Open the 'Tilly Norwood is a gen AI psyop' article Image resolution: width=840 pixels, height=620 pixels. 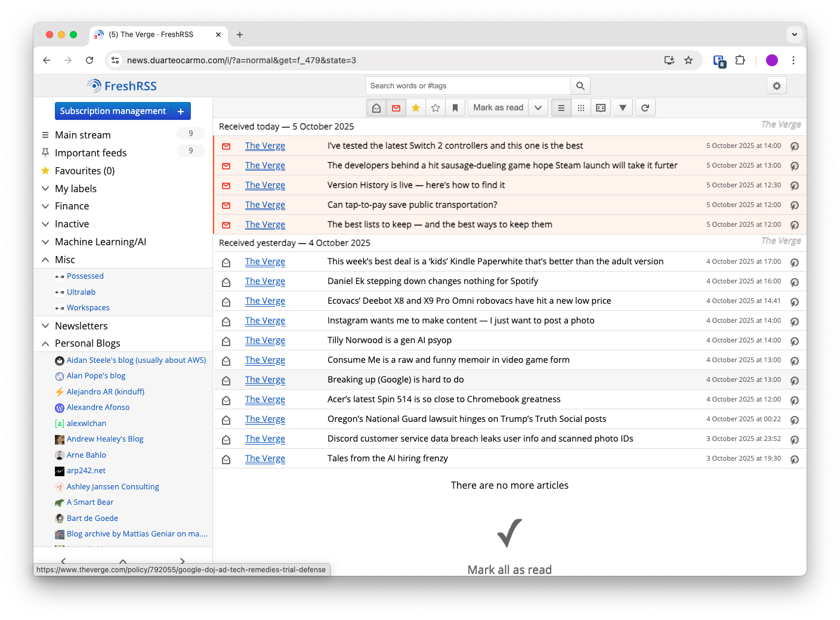point(389,340)
